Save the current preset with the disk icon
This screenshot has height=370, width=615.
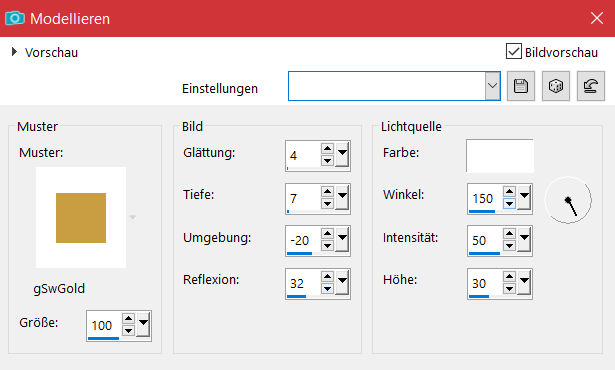[x=520, y=86]
